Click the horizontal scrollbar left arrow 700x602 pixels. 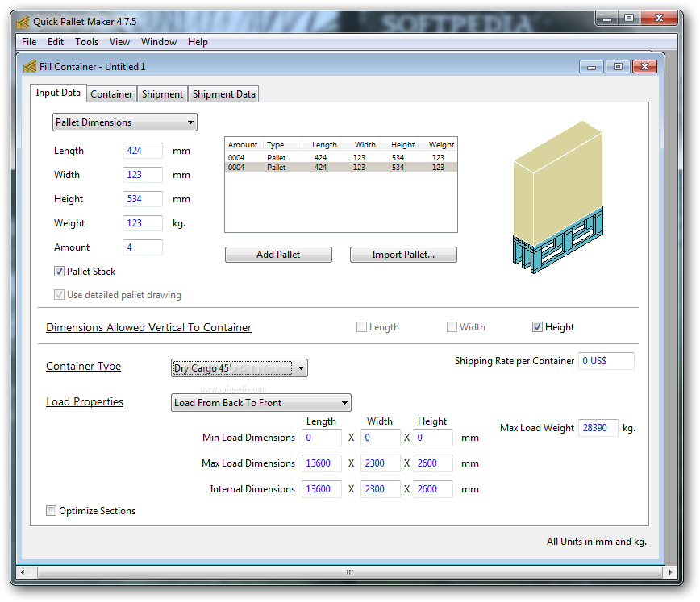click(23, 572)
